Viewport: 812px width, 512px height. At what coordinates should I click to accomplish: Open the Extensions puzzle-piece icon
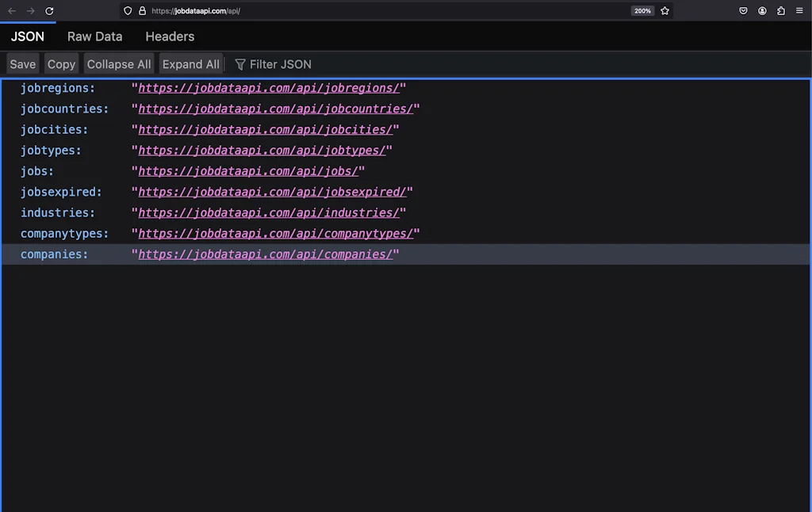[781, 11]
